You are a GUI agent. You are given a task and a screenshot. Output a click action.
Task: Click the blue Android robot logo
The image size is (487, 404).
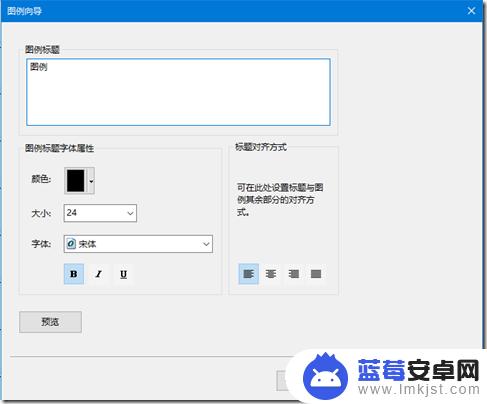click(x=325, y=376)
